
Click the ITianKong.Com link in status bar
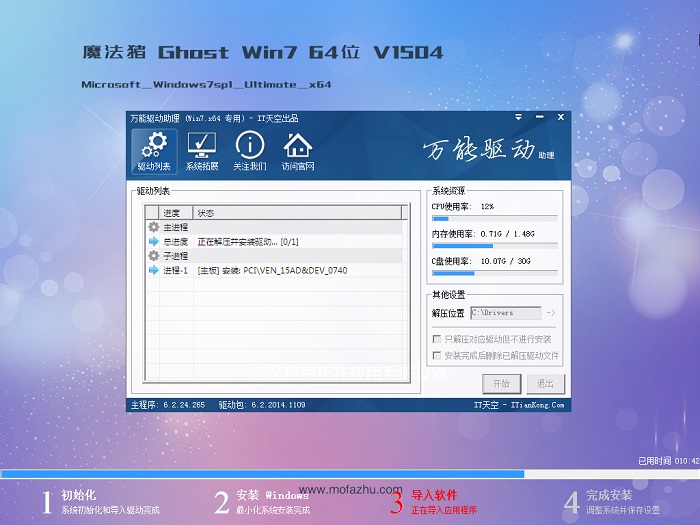click(x=538, y=405)
